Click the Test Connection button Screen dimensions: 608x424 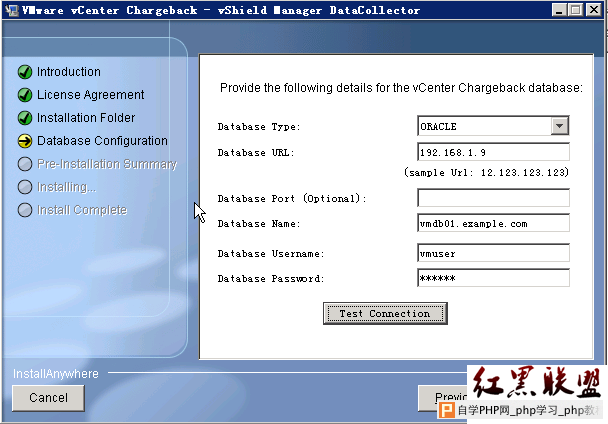[385, 313]
